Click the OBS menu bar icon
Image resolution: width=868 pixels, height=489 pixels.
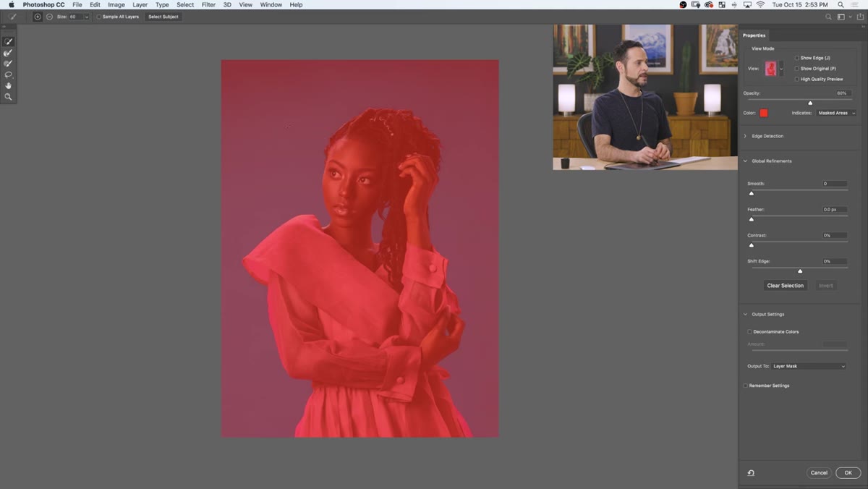click(683, 4)
